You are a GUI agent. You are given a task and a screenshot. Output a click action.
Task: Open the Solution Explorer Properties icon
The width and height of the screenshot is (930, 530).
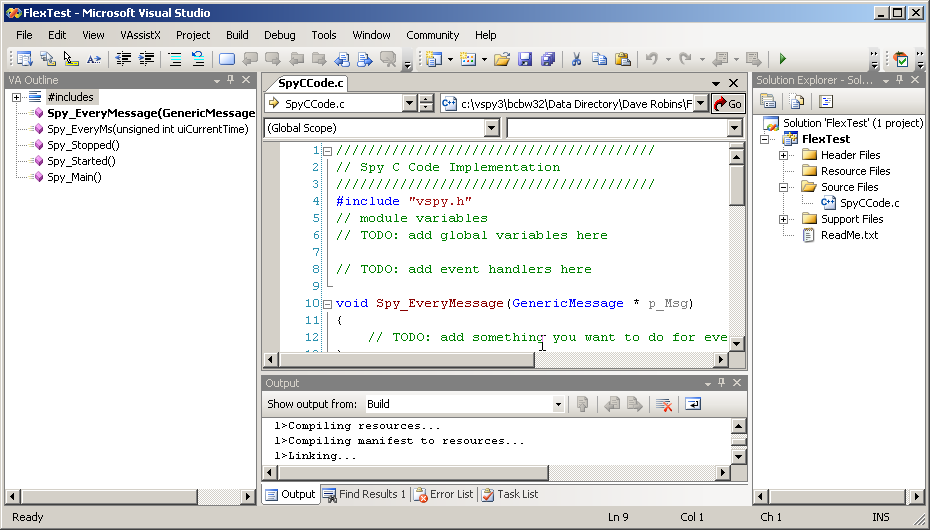pyautogui.click(x=768, y=102)
